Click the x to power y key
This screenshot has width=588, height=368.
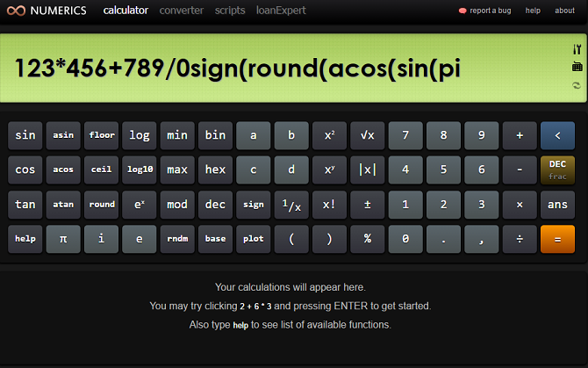[x=329, y=170]
